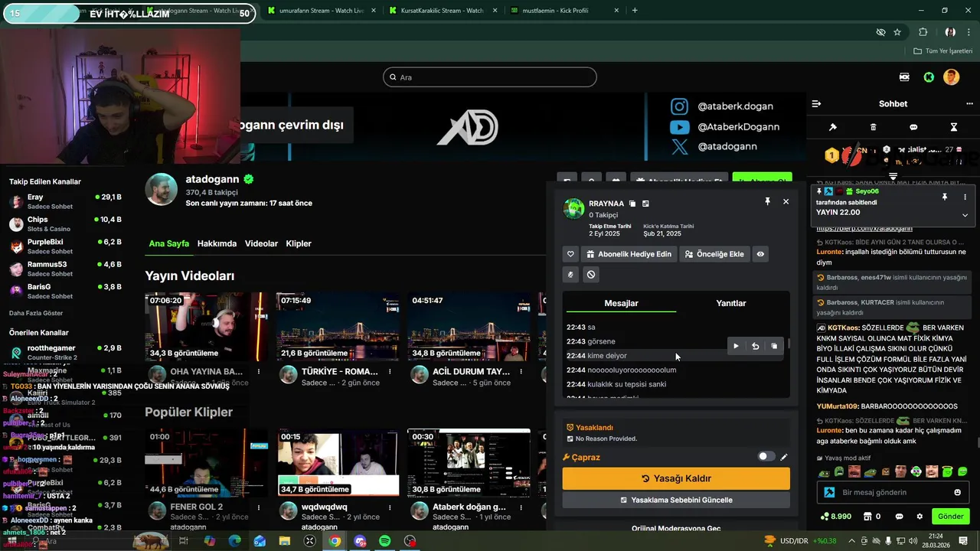Click the green Kick K icon in header
Image resolution: width=980 pixels, height=551 pixels.
tap(929, 77)
